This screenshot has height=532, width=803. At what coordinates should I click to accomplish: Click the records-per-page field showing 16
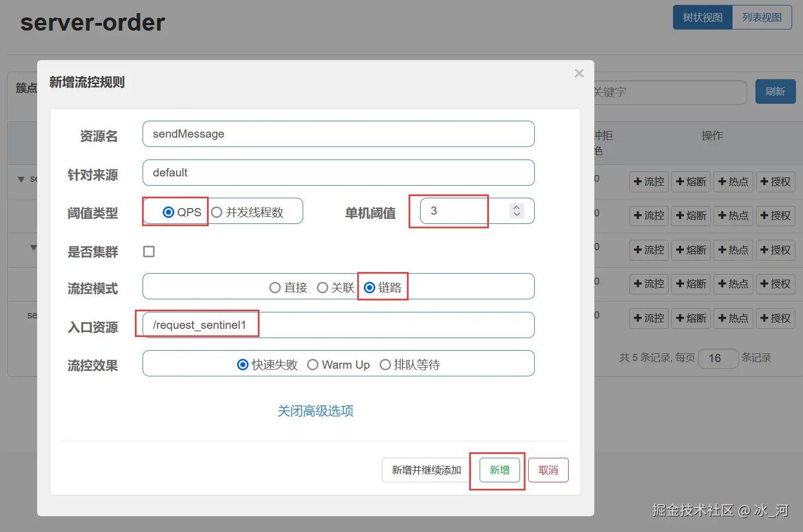click(718, 358)
